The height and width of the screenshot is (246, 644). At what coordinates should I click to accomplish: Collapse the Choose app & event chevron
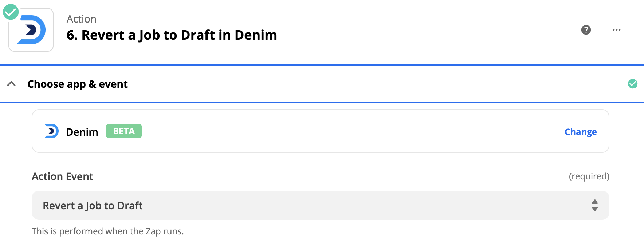click(x=12, y=84)
